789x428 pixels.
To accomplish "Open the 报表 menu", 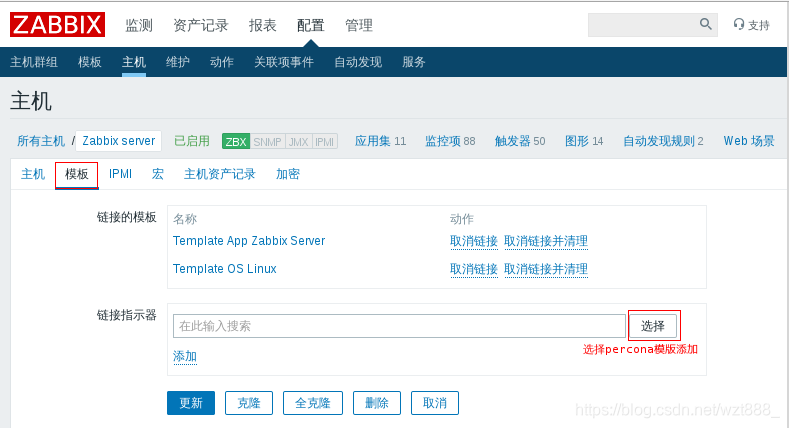I will [262, 25].
